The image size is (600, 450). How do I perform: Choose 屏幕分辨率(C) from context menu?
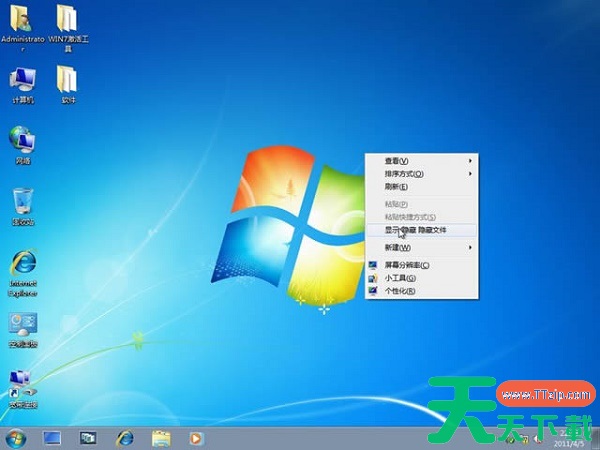407,265
